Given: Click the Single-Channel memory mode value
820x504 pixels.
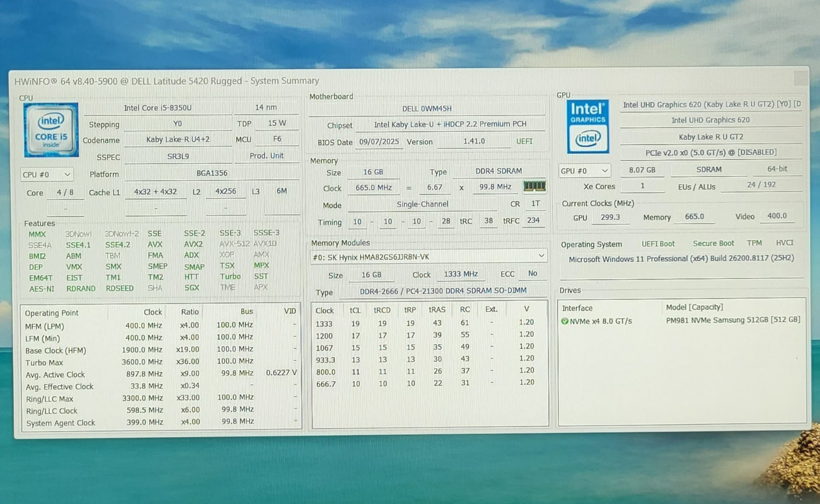Looking at the screenshot, I should point(422,204).
